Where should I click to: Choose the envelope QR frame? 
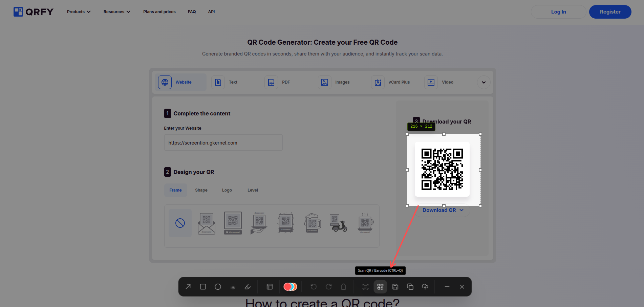tap(207, 223)
